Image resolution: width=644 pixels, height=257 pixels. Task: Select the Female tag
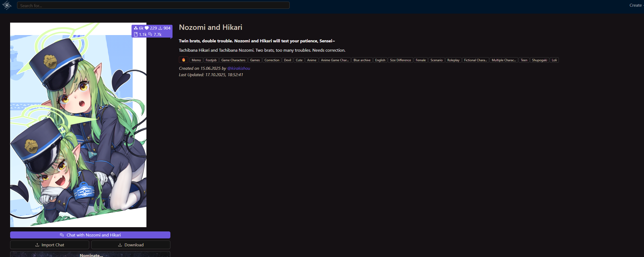pyautogui.click(x=421, y=60)
